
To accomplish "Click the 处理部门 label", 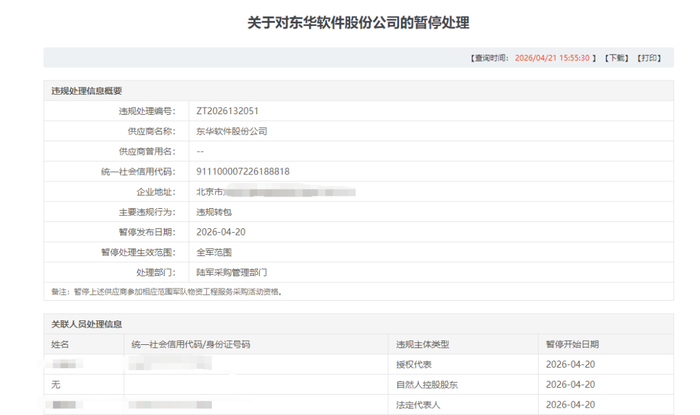I will [x=156, y=272].
